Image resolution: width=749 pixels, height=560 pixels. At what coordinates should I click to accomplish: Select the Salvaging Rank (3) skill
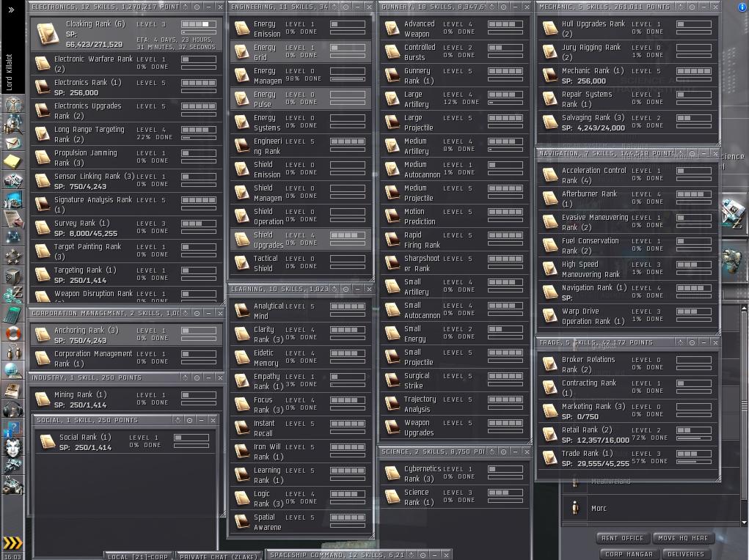pyautogui.click(x=628, y=122)
